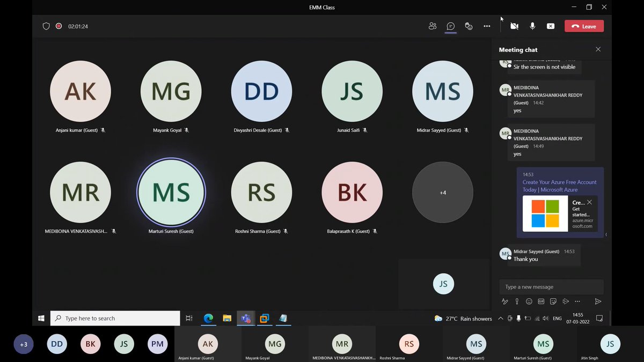Open the sticker picker

tap(553, 301)
